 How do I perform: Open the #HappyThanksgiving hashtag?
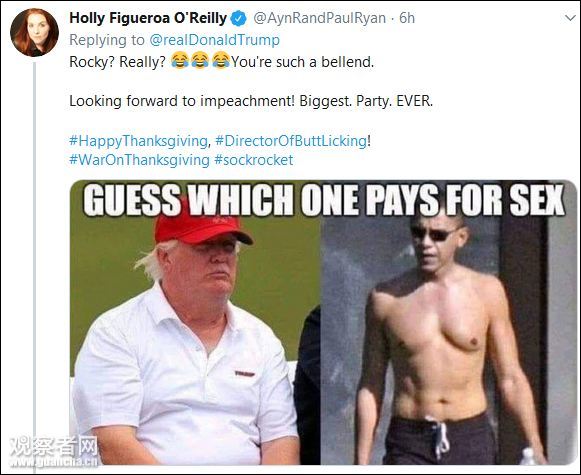click(x=139, y=141)
